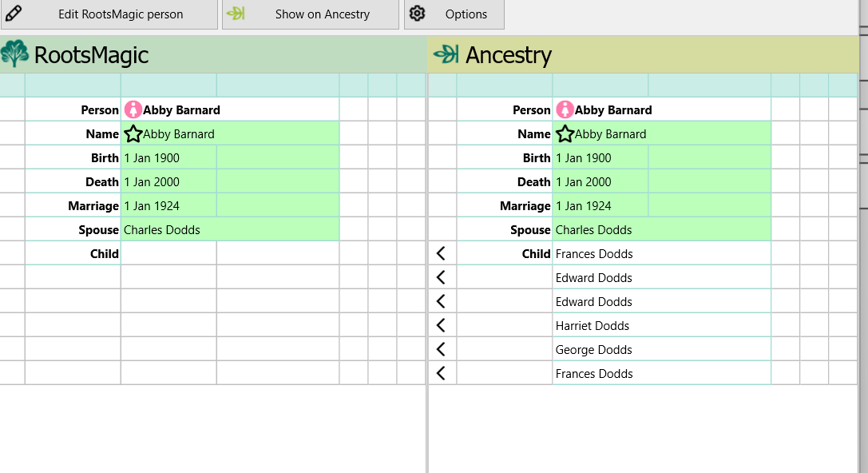
Task: Select Ancestry marriage date 1 Jan 1924
Action: tap(600, 205)
